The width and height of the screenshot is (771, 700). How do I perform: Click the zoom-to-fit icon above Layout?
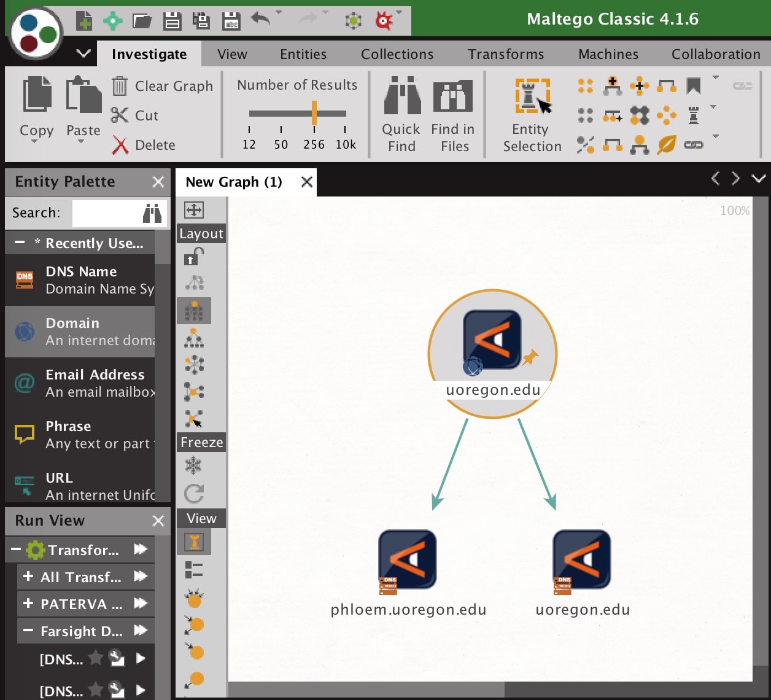[x=194, y=210]
